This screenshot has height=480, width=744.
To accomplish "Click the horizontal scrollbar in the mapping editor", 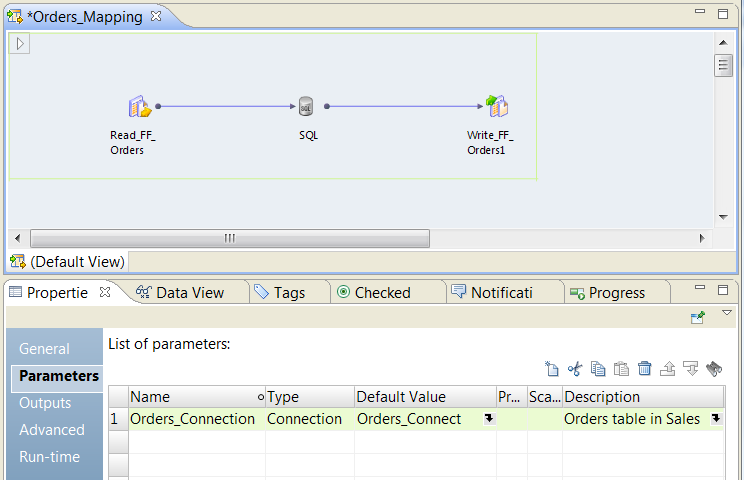I will point(230,238).
